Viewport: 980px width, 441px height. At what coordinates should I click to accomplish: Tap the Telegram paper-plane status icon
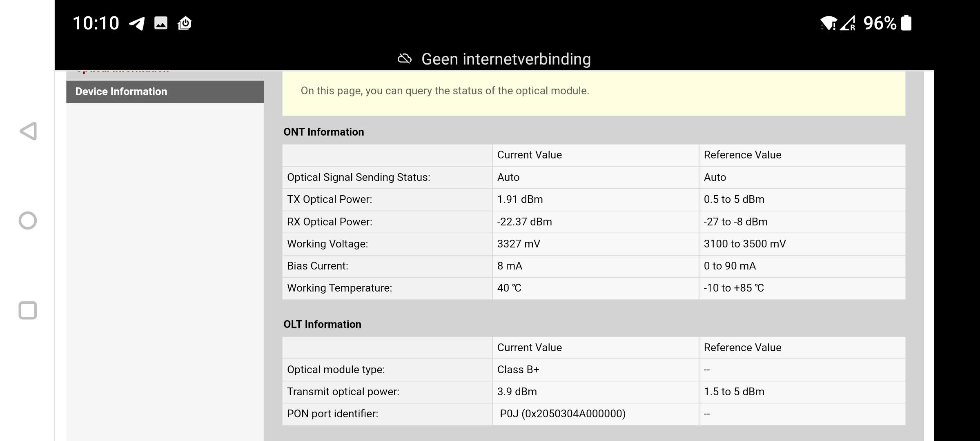(137, 23)
